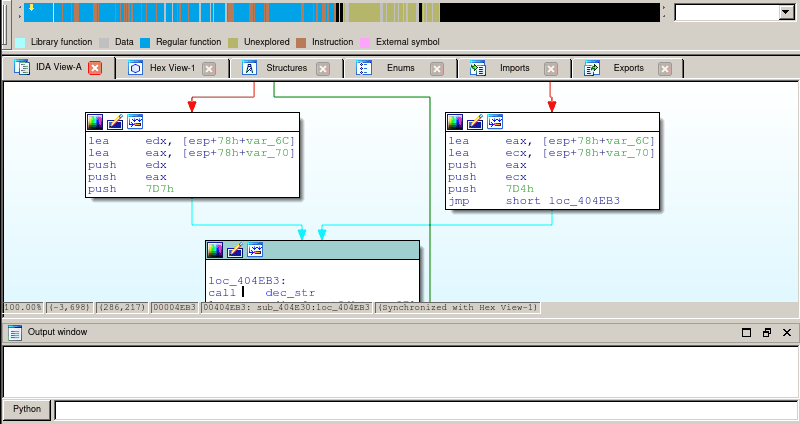Open the navigation band dropdown arrow
The width and height of the screenshot is (800, 424).
tap(786, 12)
